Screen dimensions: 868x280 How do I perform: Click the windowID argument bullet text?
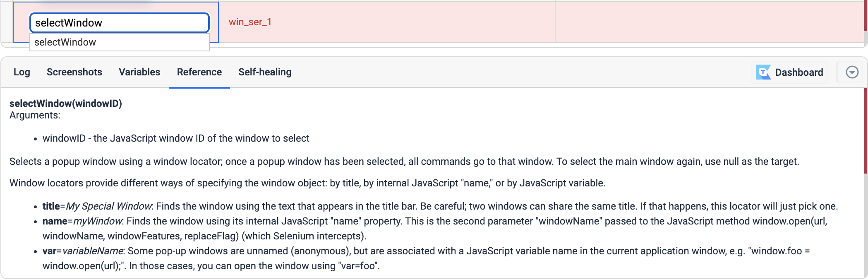coord(176,138)
